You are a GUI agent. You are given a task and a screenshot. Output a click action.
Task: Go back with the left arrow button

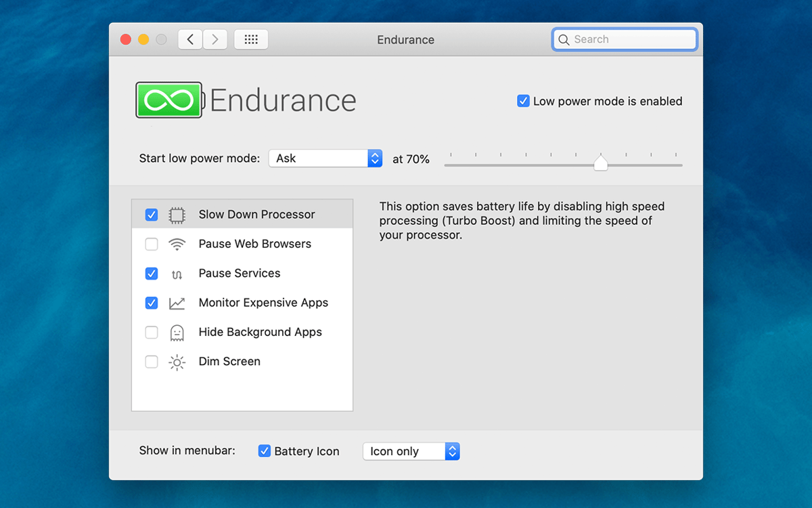pyautogui.click(x=190, y=39)
